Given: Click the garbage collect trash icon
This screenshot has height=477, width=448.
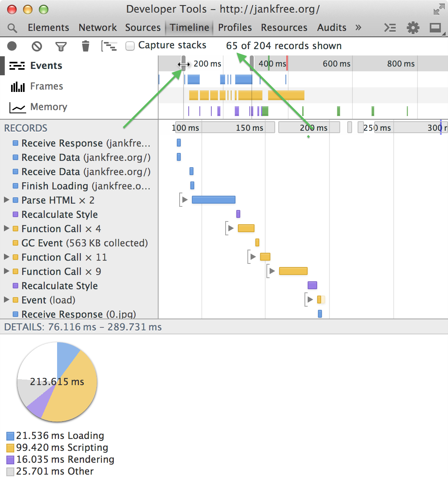Looking at the screenshot, I should coord(85,46).
